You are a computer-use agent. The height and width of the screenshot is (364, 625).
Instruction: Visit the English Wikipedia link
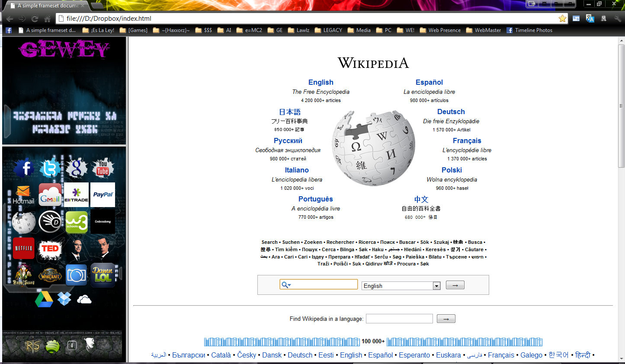pyautogui.click(x=321, y=82)
